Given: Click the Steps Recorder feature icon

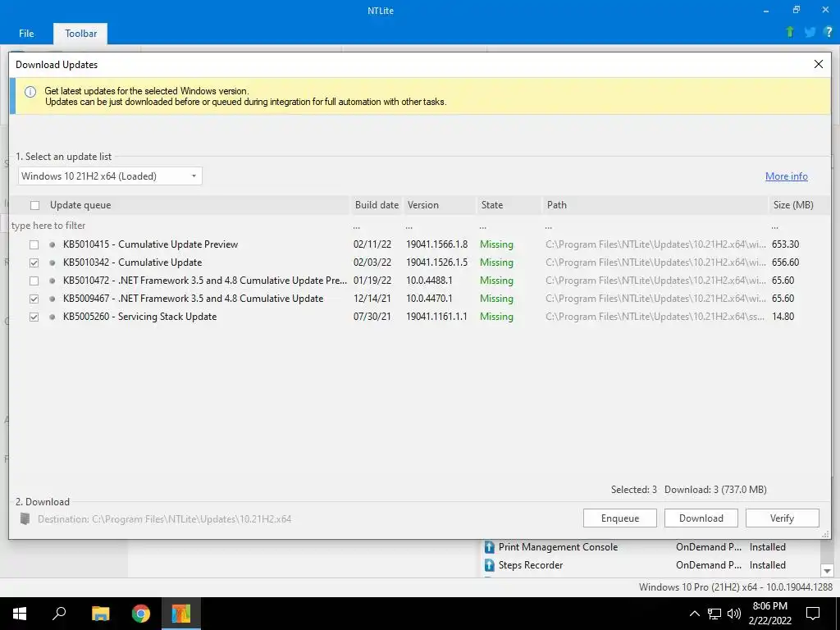Looking at the screenshot, I should (489, 565).
